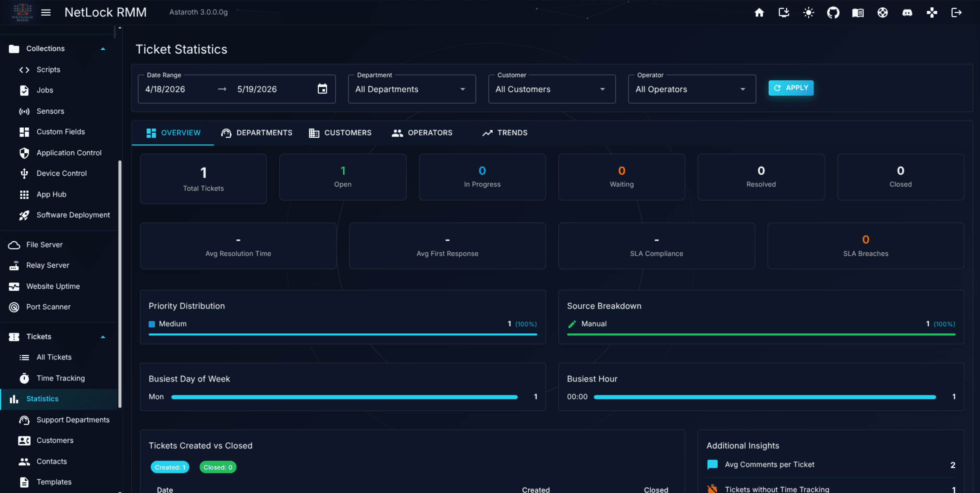Screen dimensions: 980x493
Task: Switch to the OPERATORS tab
Action: 422,132
